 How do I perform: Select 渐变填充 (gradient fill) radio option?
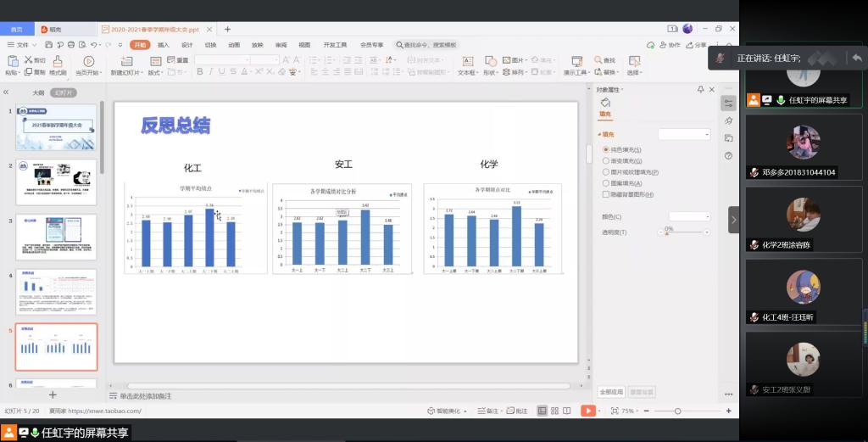(x=605, y=160)
